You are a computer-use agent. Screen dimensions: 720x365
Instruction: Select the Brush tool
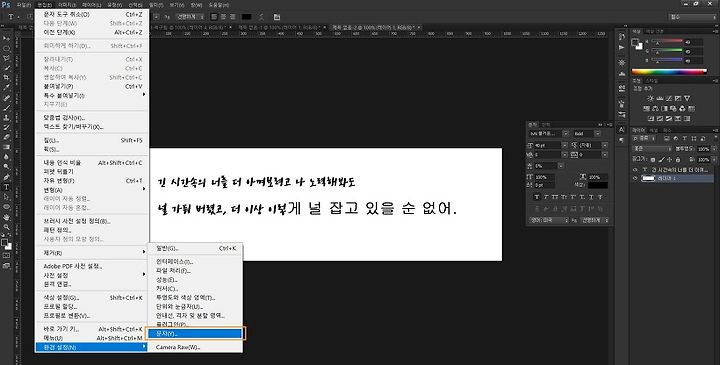pos(6,108)
